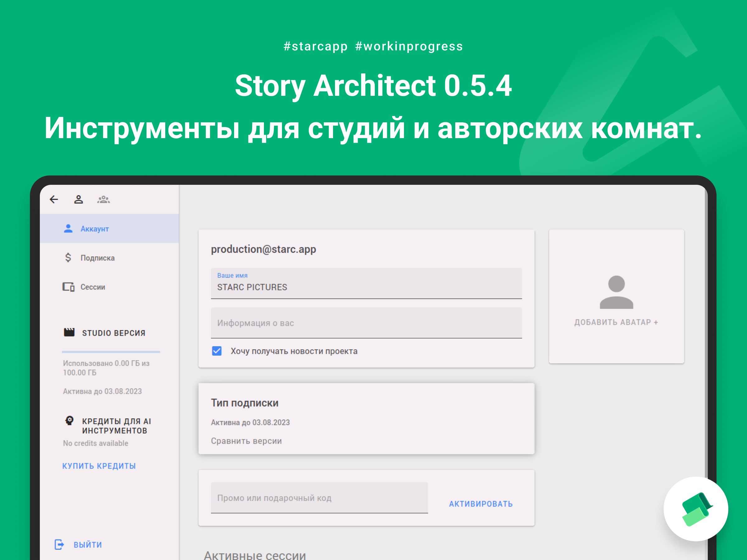Click the No credits available text
The height and width of the screenshot is (560, 747).
96,443
